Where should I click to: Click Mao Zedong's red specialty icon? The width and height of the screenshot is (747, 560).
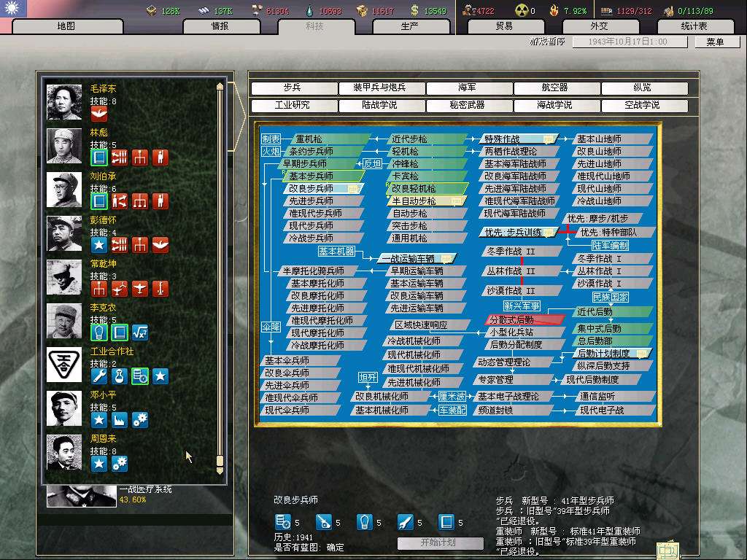[99, 113]
